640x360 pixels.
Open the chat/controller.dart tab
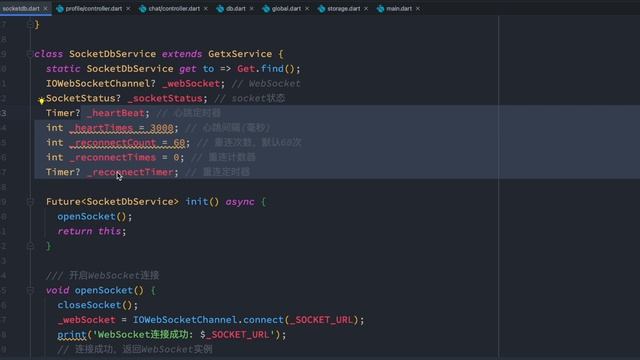174,8
